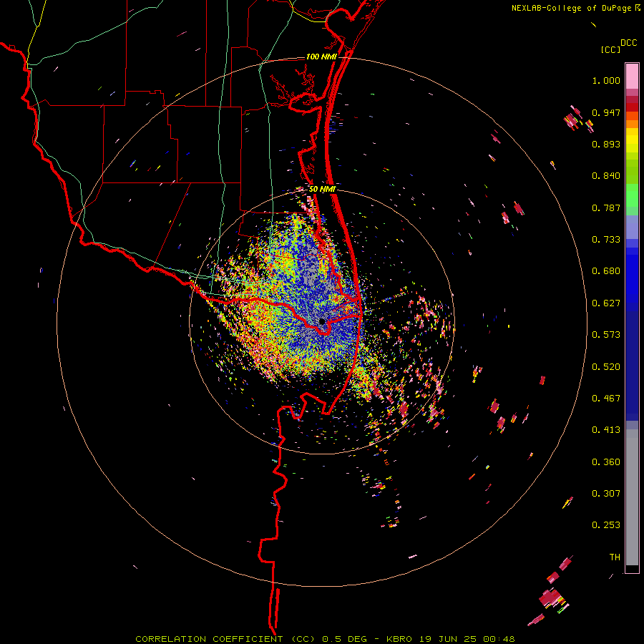This screenshot has height=644, width=644.
Task: Click the 0.253 scale value
Action: pos(606,525)
